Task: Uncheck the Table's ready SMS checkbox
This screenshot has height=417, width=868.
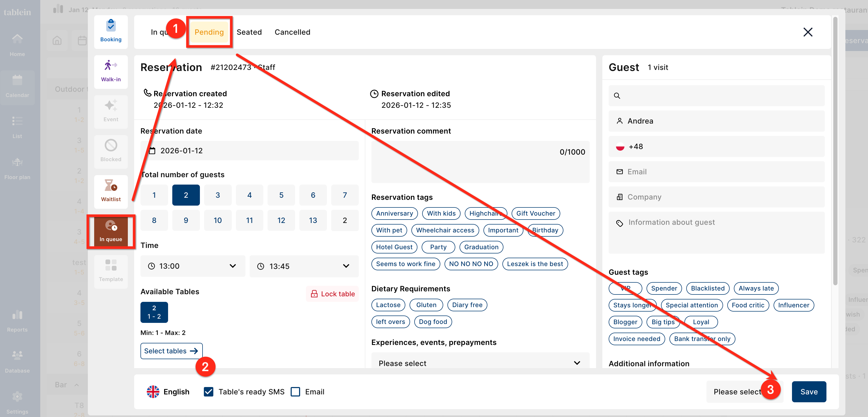Action: coord(209,392)
